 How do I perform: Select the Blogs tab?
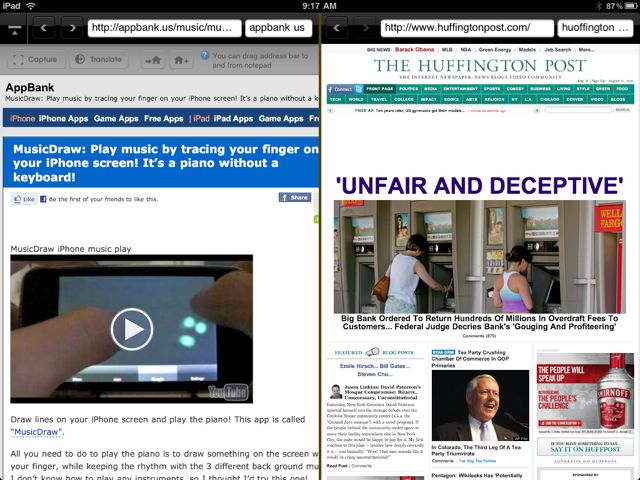point(618,99)
